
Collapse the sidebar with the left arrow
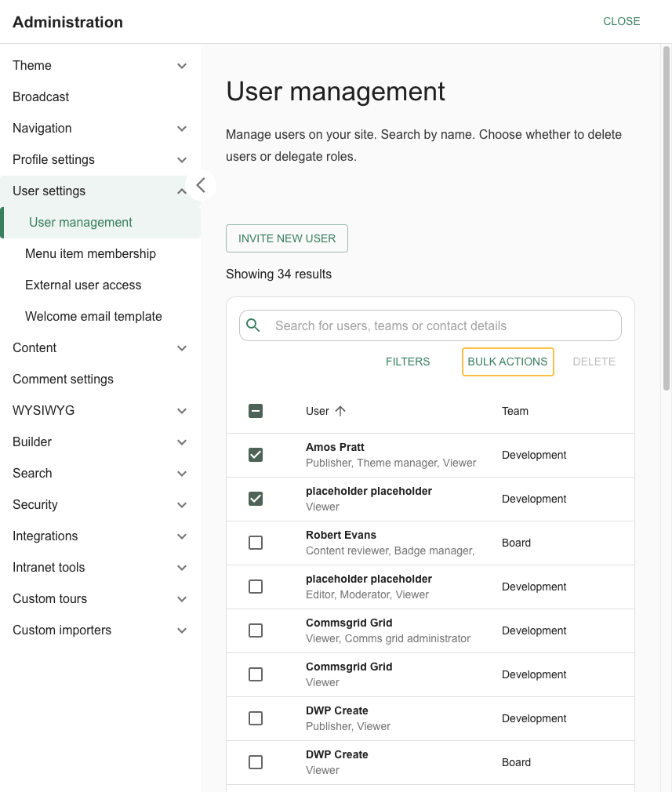[x=201, y=185]
